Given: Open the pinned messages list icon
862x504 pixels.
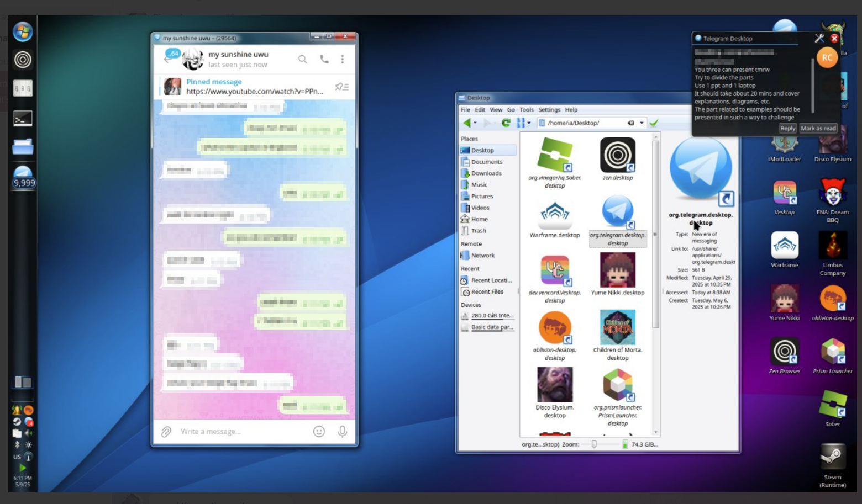Looking at the screenshot, I should [x=341, y=87].
